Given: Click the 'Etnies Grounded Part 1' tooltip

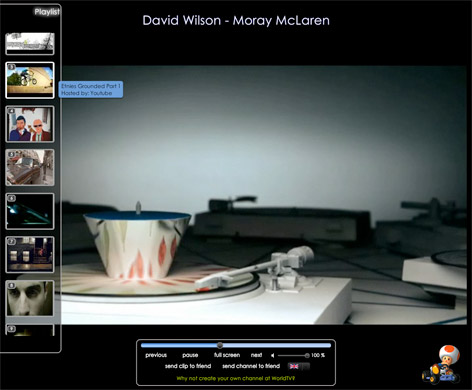Looking at the screenshot, I should point(91,90).
